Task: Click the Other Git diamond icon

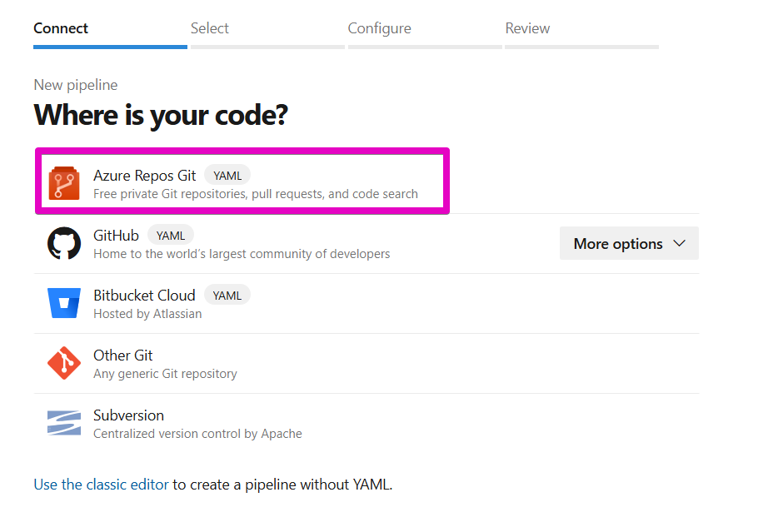Action: pos(64,363)
